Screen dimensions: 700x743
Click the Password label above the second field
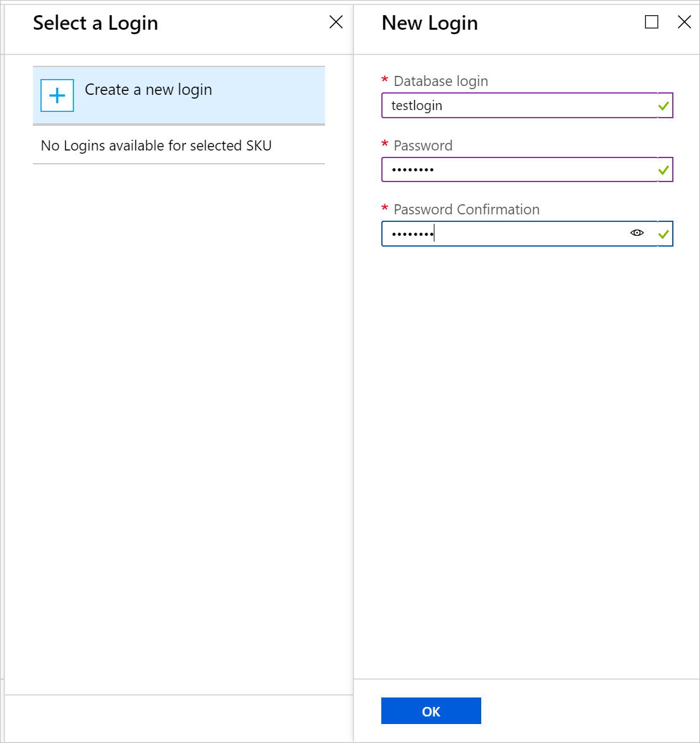(423, 145)
